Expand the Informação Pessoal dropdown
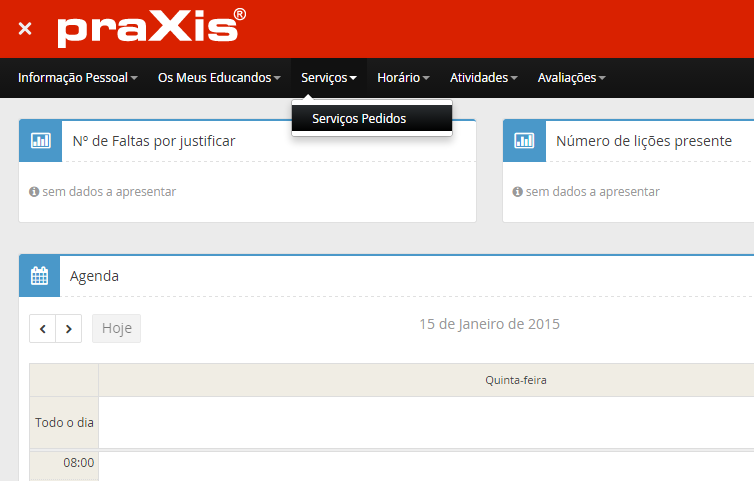This screenshot has height=481, width=754. (x=77, y=78)
